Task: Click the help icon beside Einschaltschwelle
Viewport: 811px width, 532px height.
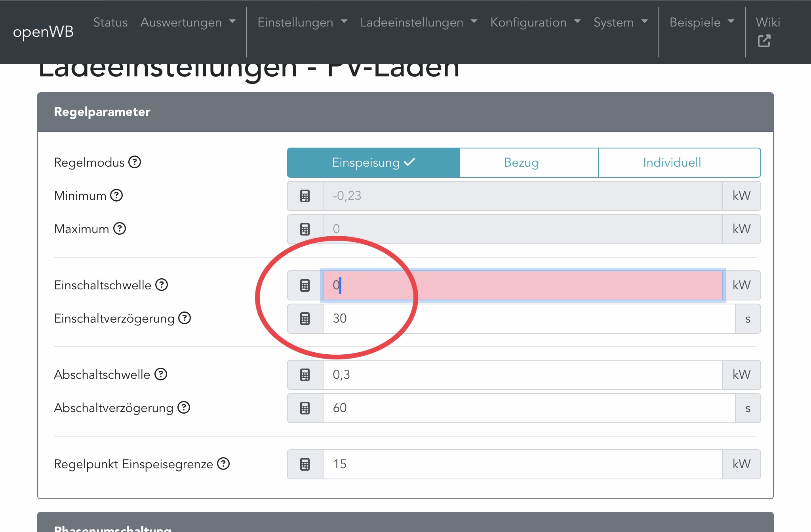Action: pos(162,285)
